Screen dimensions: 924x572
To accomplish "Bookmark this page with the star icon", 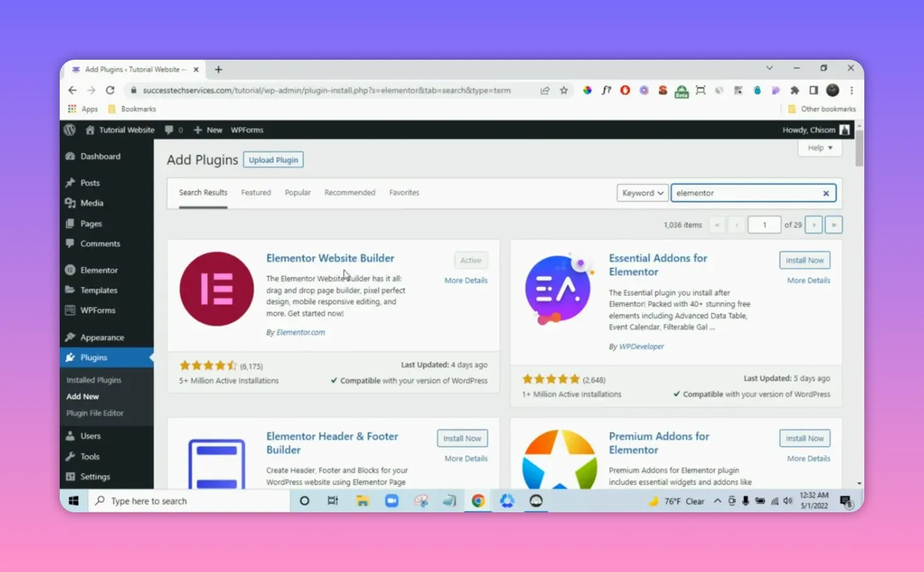I will 564,91.
